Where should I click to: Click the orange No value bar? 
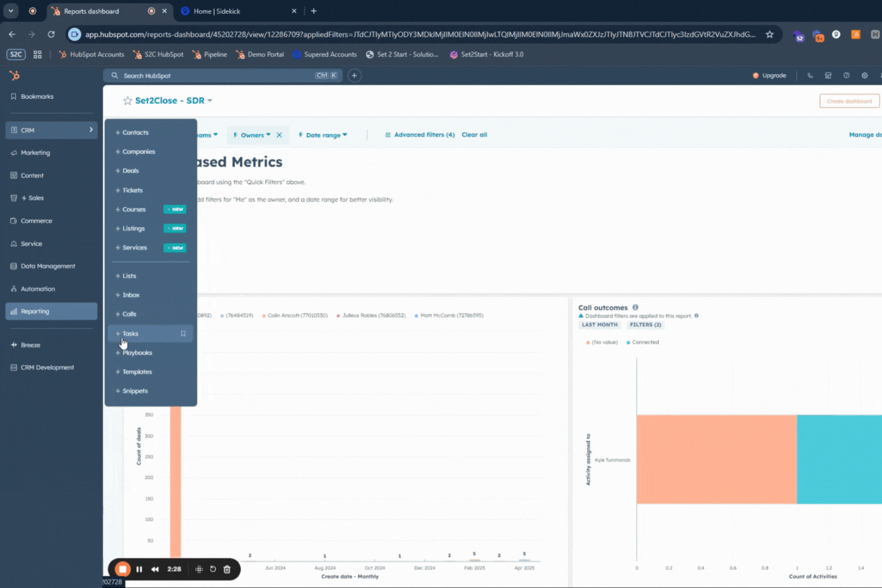pos(716,459)
